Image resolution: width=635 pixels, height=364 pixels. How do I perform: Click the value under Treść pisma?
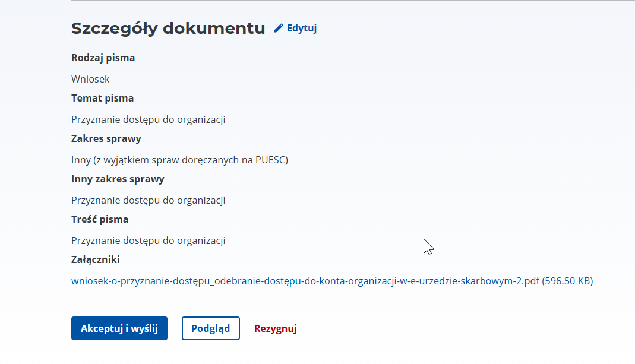pos(148,240)
